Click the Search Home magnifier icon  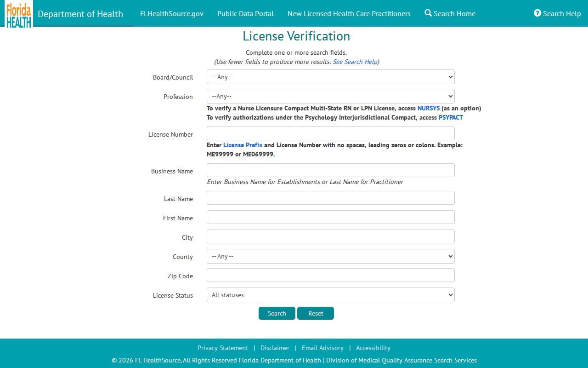pos(428,13)
